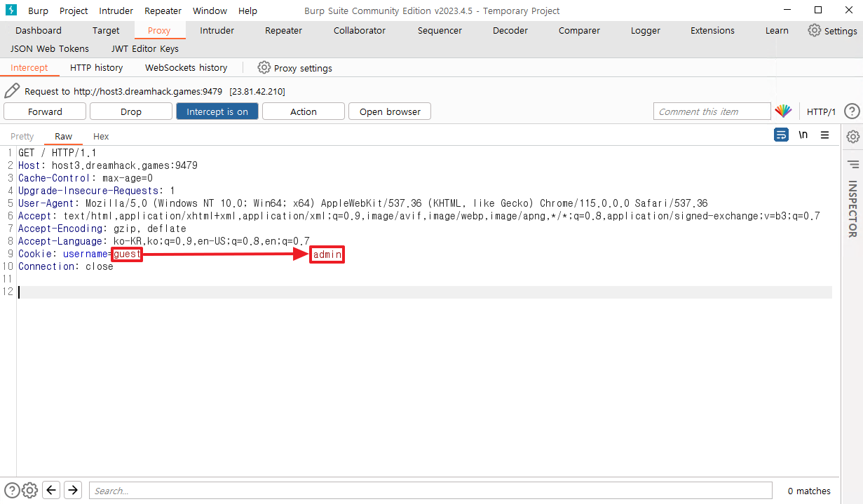Click the User-Agent header line
Screen dimensions: 863x504
pyautogui.click(x=363, y=203)
